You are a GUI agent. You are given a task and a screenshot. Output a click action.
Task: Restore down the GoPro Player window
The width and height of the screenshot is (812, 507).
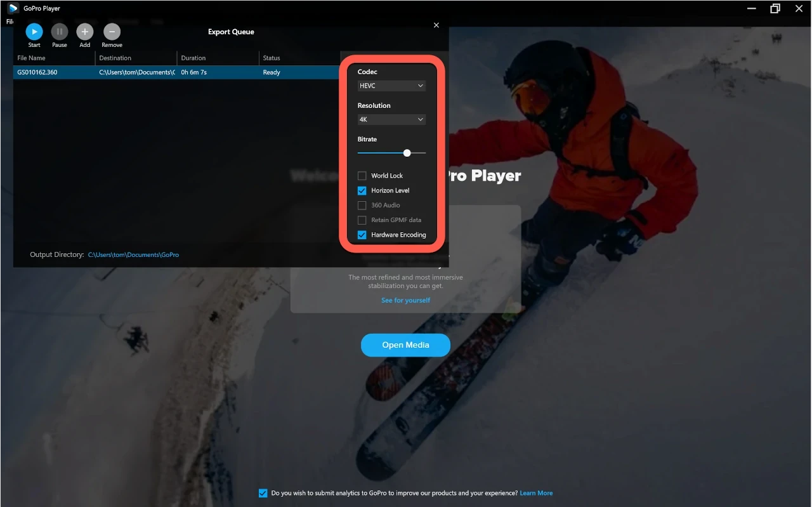point(775,8)
